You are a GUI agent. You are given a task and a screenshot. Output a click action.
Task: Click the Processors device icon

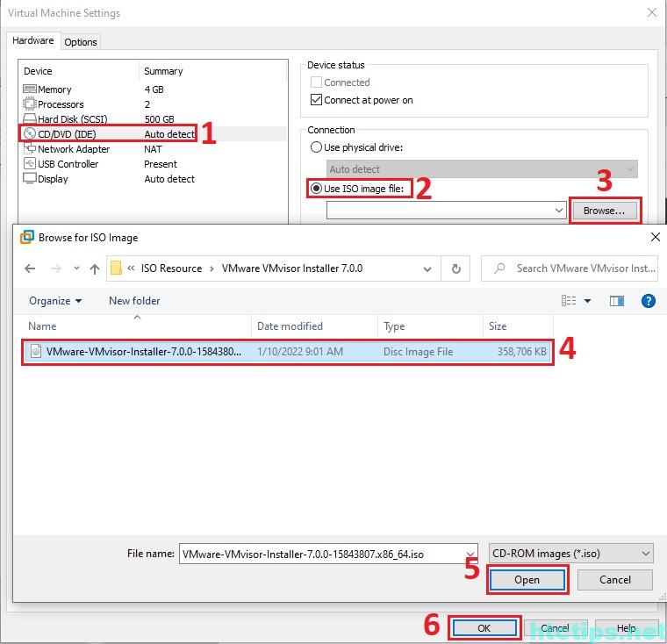pos(29,104)
